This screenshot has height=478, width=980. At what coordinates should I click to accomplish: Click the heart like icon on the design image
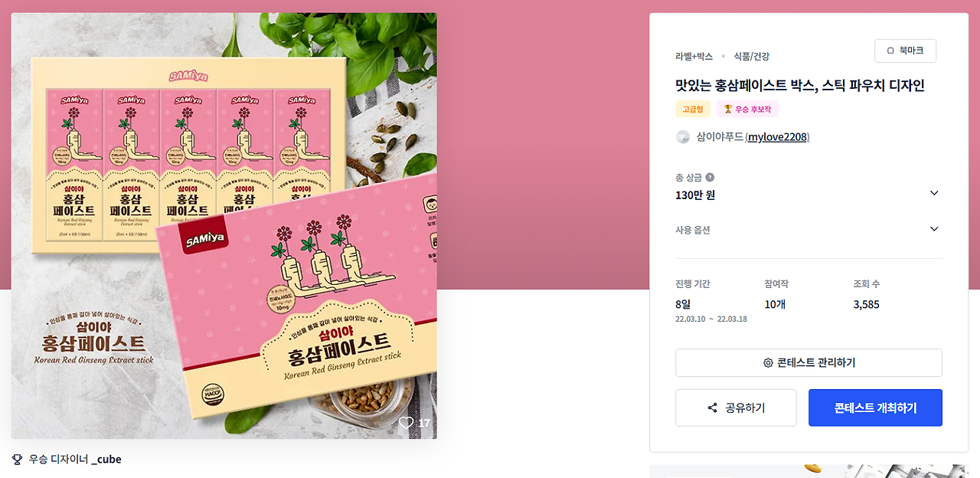tap(406, 423)
